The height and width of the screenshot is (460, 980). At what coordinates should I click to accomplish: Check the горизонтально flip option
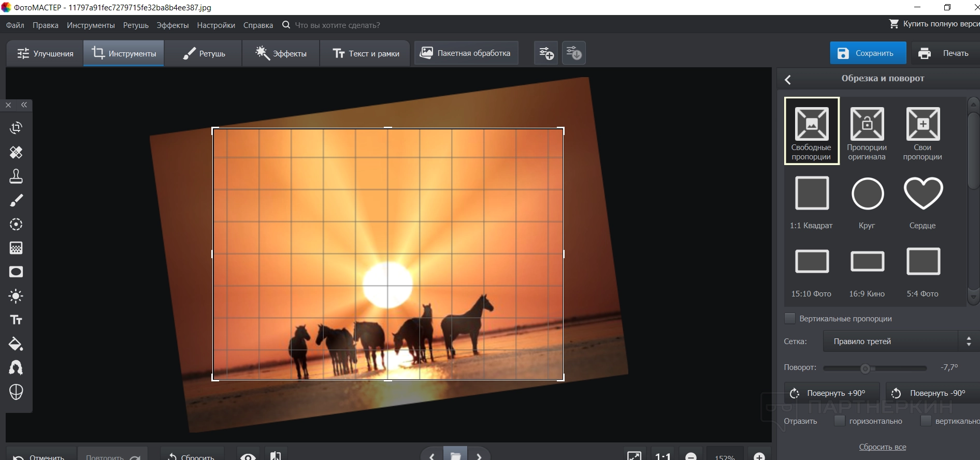[840, 421]
